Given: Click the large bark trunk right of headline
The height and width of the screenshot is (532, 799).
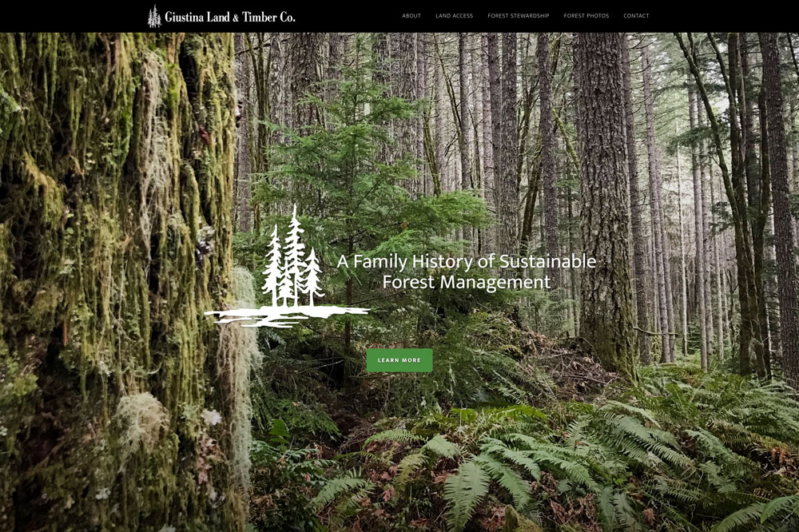Looking at the screenshot, I should click(604, 204).
